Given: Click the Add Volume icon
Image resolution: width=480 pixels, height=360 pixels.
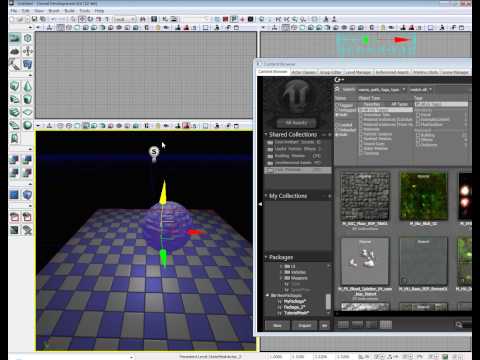Looking at the screenshot, I should click(x=28, y=195).
